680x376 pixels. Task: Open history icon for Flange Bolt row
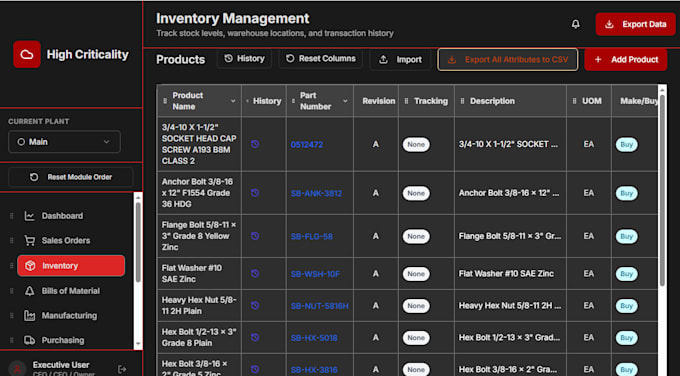pyautogui.click(x=255, y=236)
